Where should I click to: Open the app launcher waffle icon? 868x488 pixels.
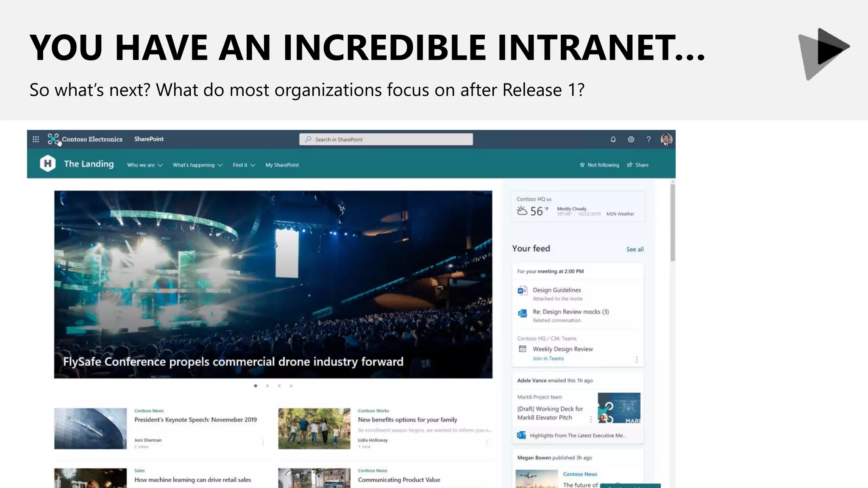point(36,139)
